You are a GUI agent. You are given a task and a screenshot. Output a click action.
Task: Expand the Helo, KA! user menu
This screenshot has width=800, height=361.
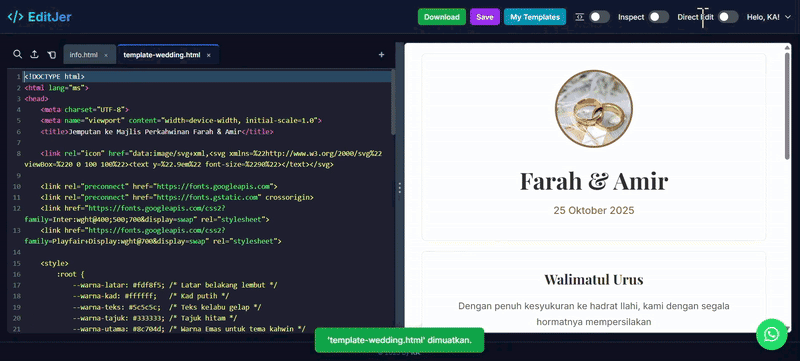pyautogui.click(x=768, y=17)
